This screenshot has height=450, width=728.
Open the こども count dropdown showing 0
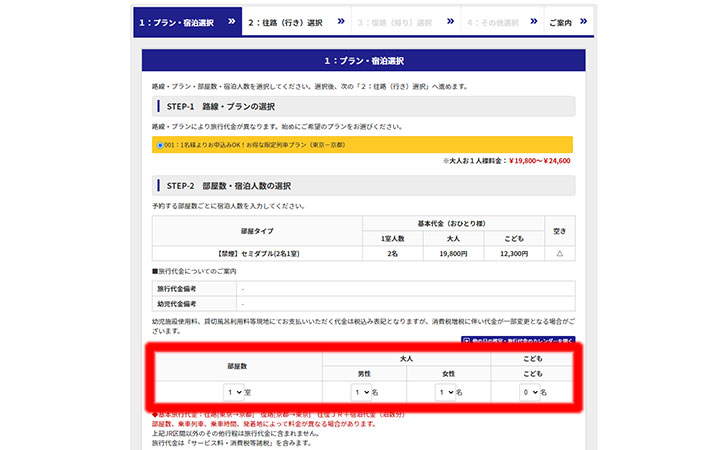(530, 392)
